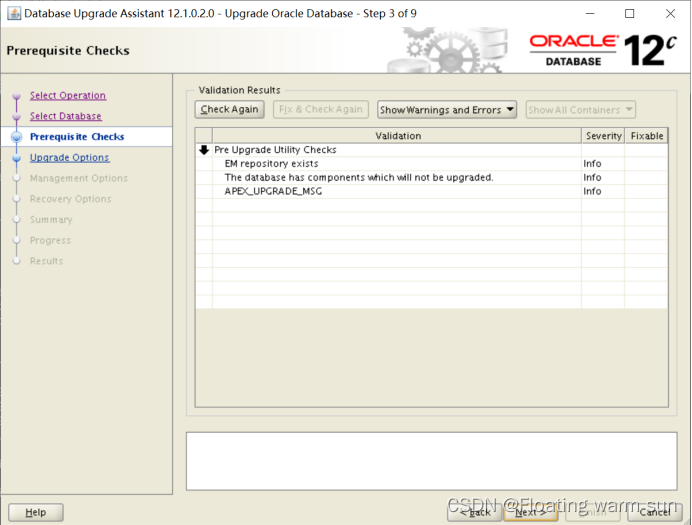The width and height of the screenshot is (692, 525).
Task: Go to the Select Operation step
Action: click(x=68, y=95)
